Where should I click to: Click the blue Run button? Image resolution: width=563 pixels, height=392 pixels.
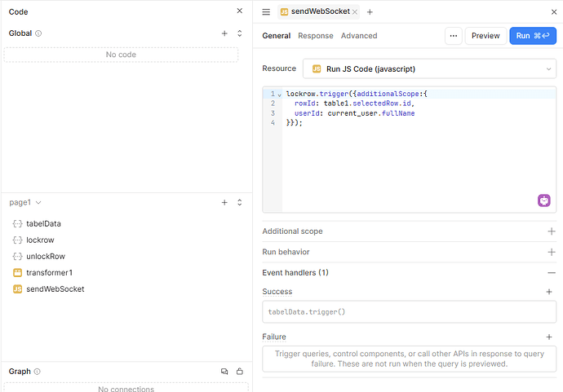[x=533, y=36]
